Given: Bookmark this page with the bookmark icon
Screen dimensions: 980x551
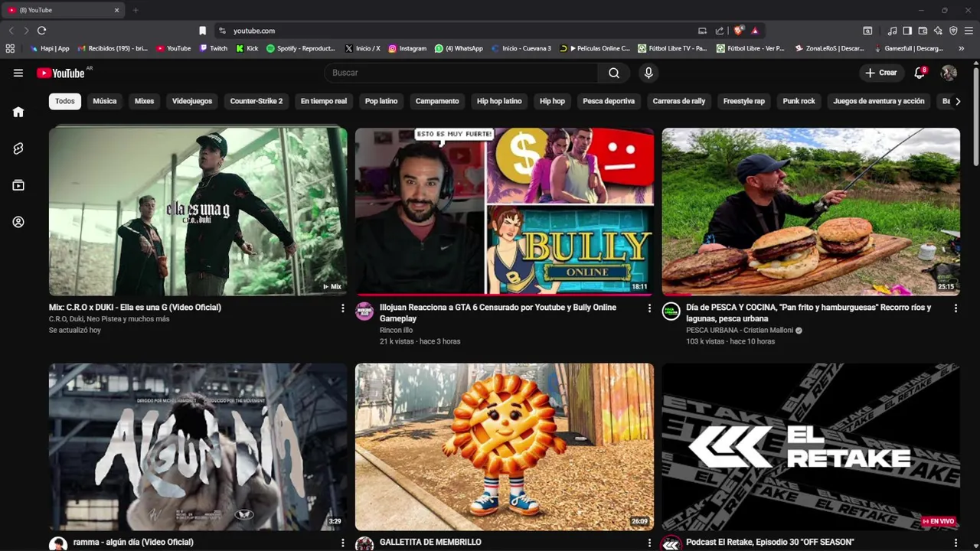Looking at the screenshot, I should [202, 31].
